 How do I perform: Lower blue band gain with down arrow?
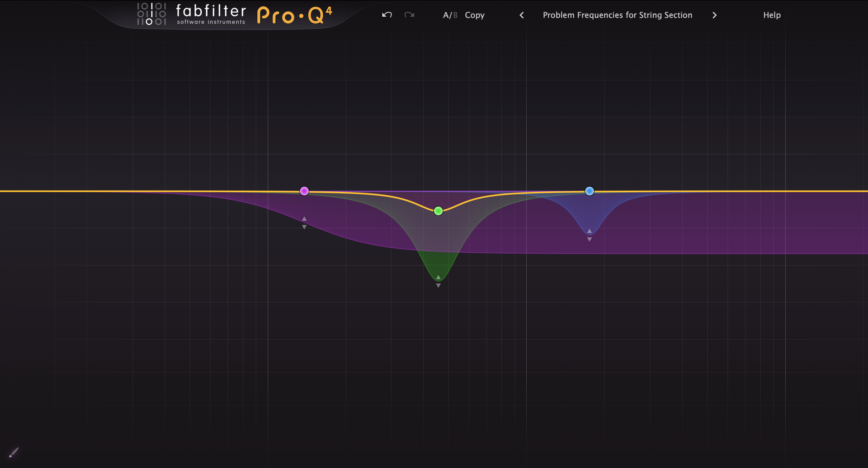coord(590,238)
